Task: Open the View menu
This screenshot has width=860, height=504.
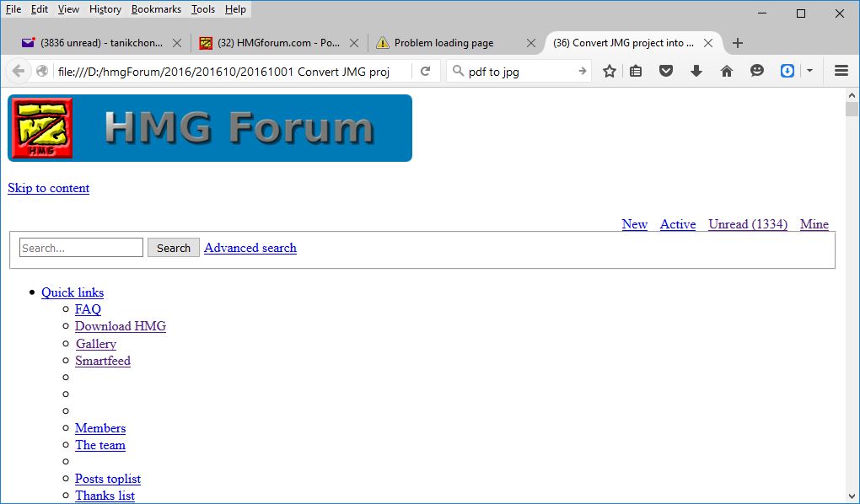Action: (68, 9)
